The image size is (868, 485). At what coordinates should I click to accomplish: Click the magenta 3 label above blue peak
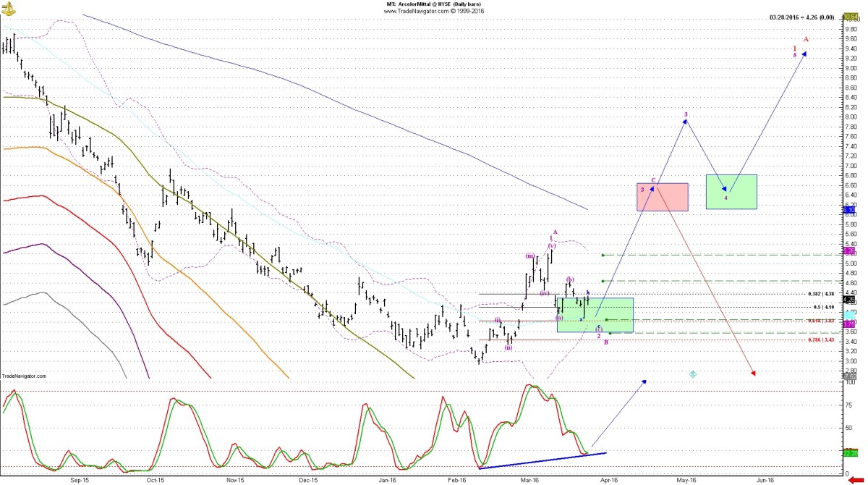coord(686,114)
